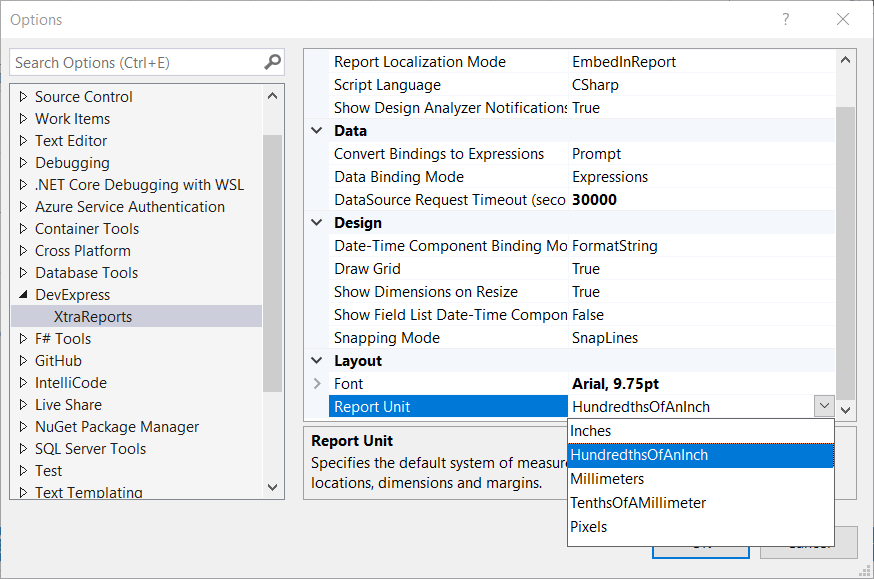Select Inches from the dropdown list
This screenshot has height=579, width=874.
[x=591, y=431]
